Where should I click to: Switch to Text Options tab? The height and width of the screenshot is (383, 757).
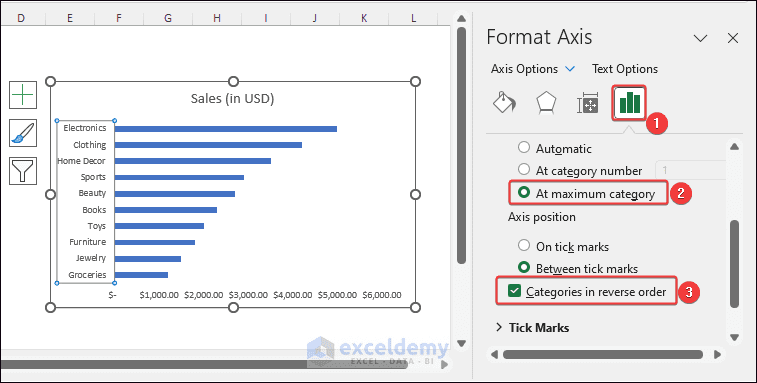625,69
